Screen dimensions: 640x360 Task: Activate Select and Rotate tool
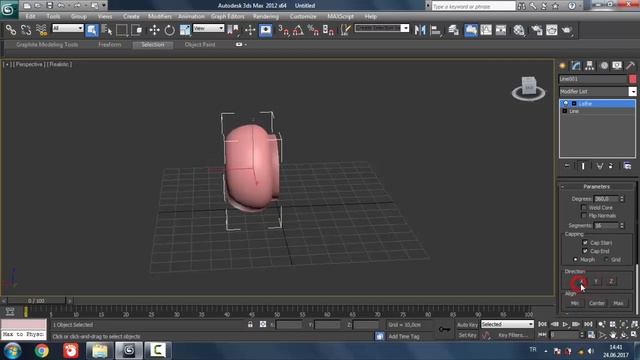pos(169,30)
